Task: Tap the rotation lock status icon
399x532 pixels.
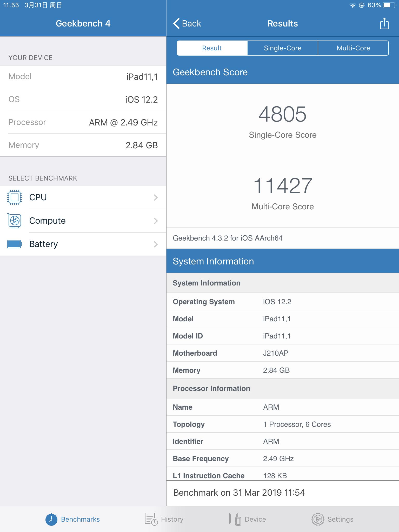Action: click(362, 5)
